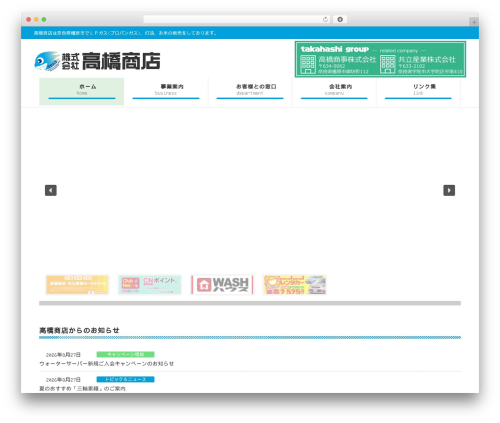Click the first building icon in the green banner
This screenshot has height=423, width=500.
pyautogui.click(x=308, y=64)
